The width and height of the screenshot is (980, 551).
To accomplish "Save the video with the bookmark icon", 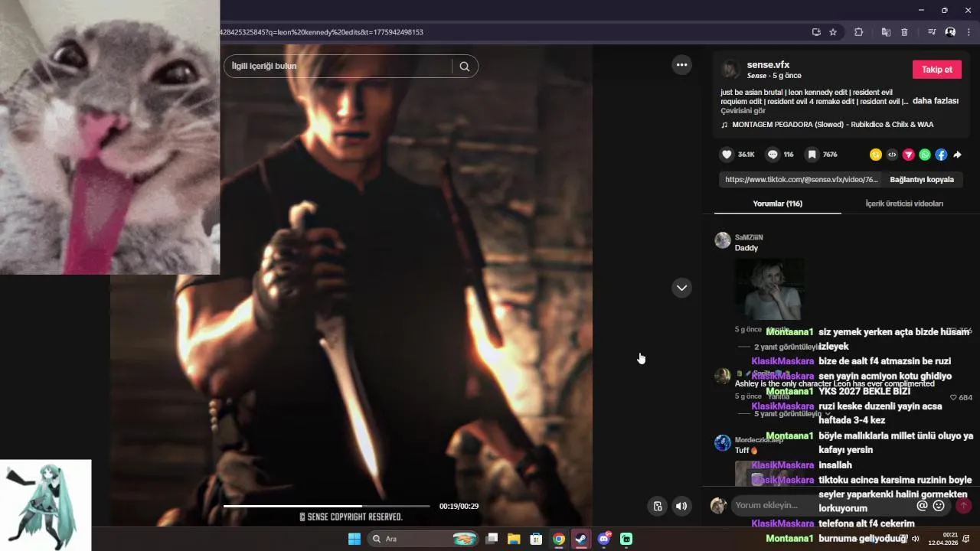I will click(x=812, y=155).
